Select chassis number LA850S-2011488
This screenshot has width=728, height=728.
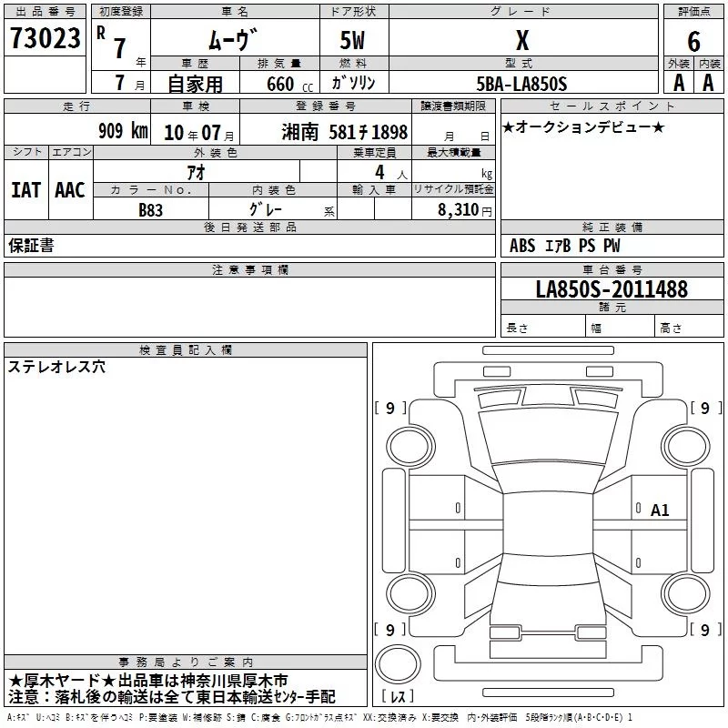(612, 289)
